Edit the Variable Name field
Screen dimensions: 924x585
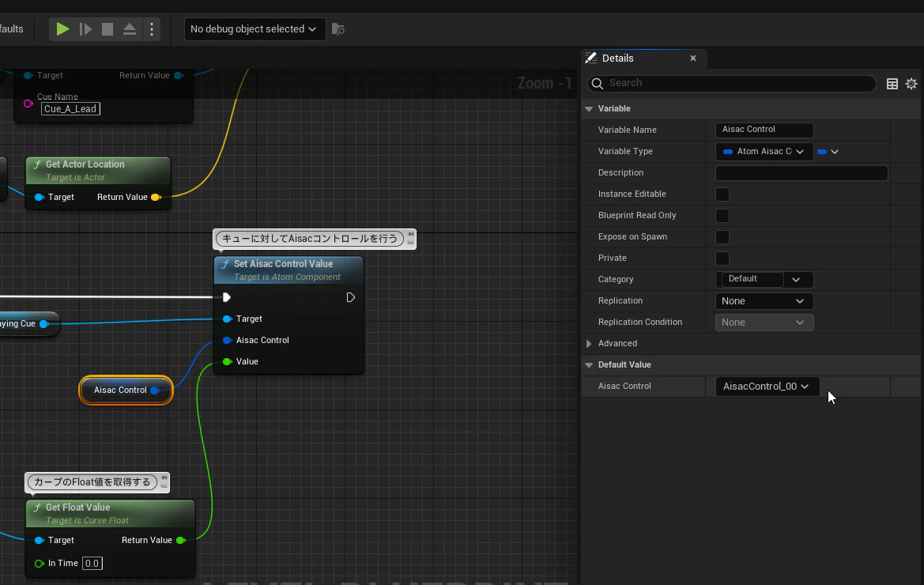(764, 130)
